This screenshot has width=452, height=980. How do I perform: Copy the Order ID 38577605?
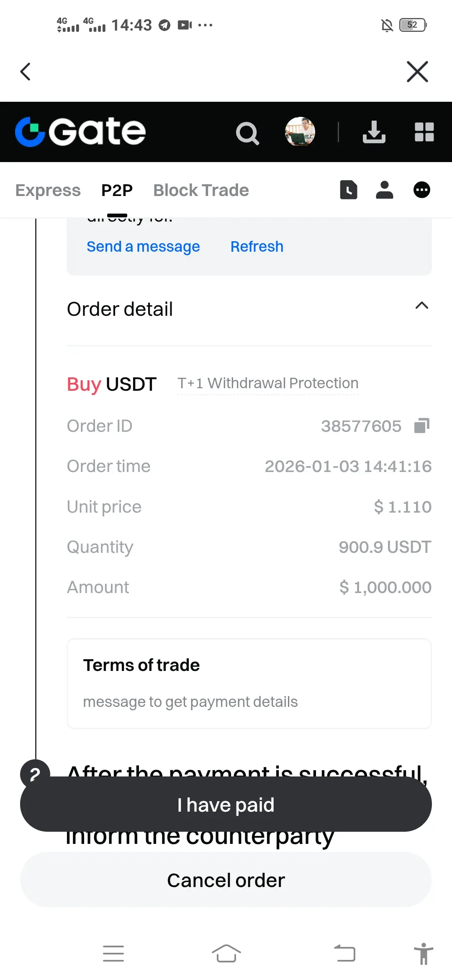(422, 426)
